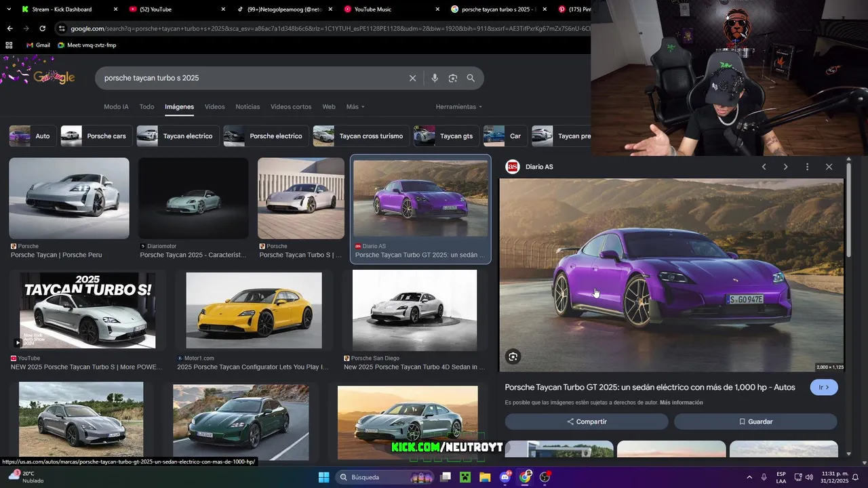Open File Explorer from the taskbar

pyautogui.click(x=485, y=477)
